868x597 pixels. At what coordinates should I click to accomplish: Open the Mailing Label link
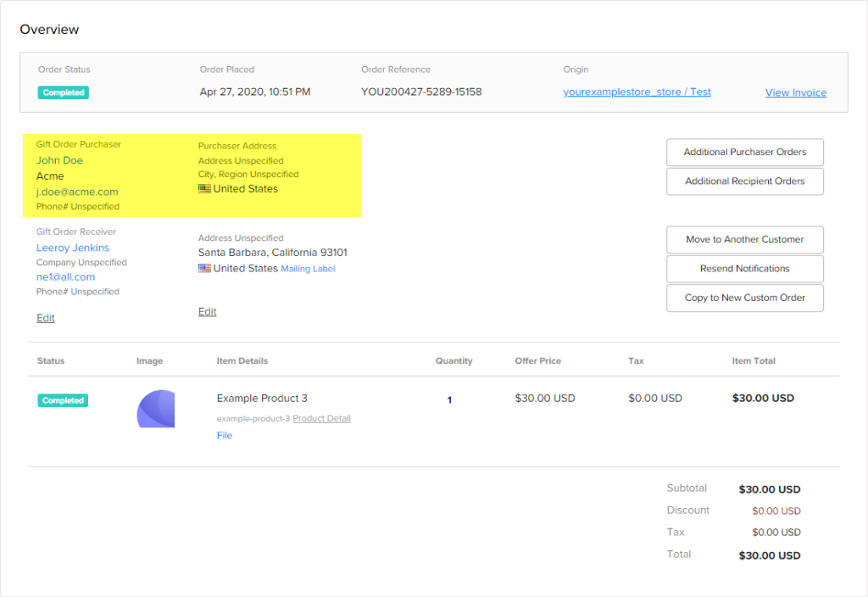(308, 269)
